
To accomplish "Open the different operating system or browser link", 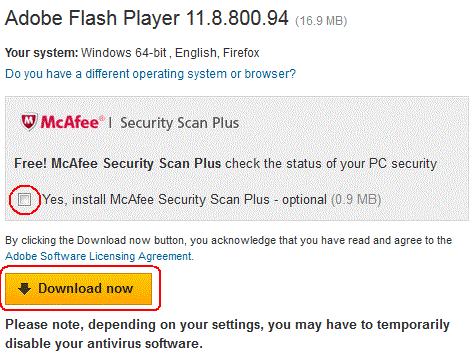I will coord(150,74).
